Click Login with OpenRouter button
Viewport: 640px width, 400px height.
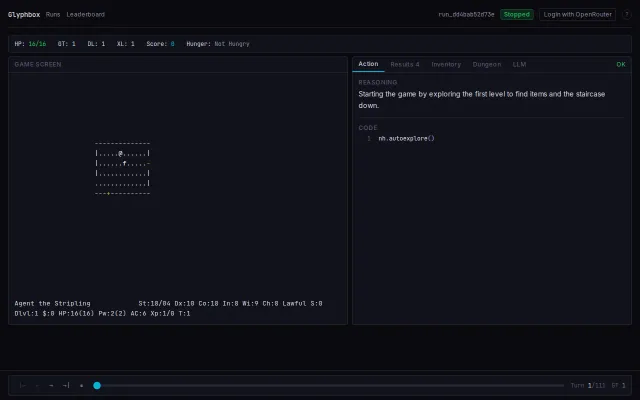[577, 14]
